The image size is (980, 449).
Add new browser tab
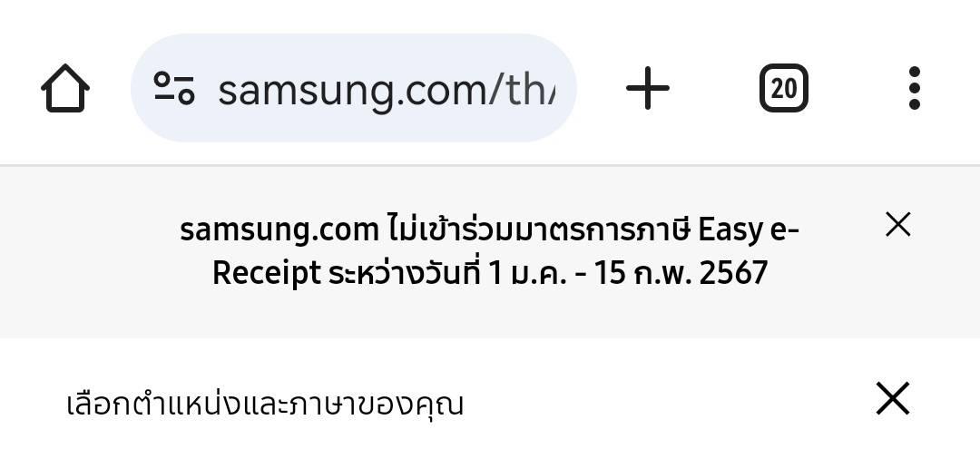[x=648, y=88]
